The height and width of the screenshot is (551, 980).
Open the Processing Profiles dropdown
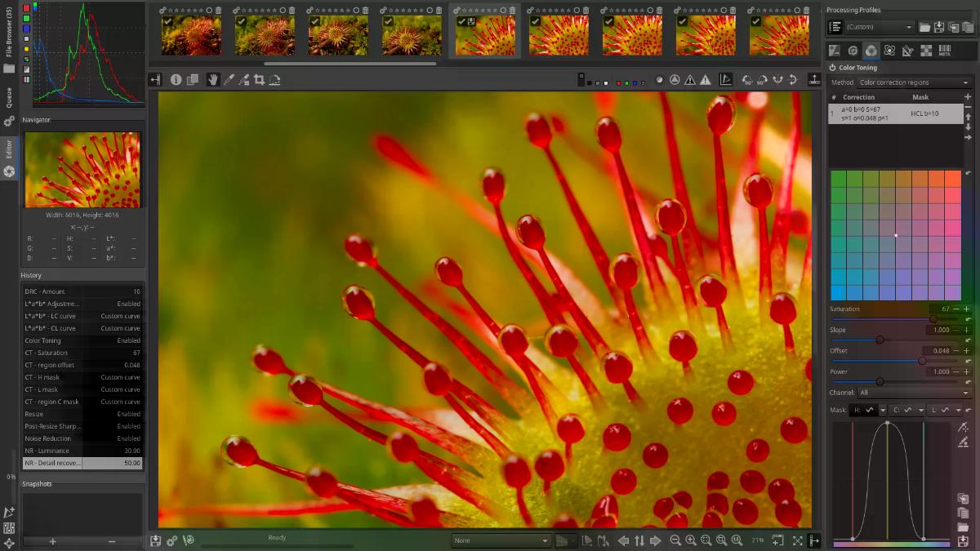pyautogui.click(x=880, y=27)
